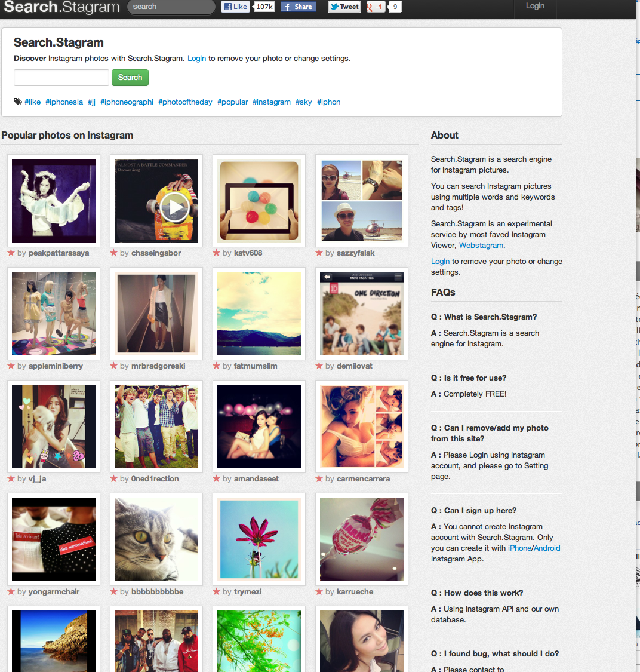Click the Twitter Tweet button
Screen dimensions: 640x672
344,7
